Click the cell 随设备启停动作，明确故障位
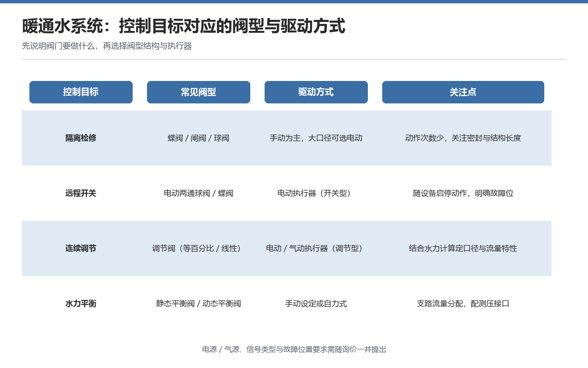Viewport: 588px width, 368px height. point(463,193)
